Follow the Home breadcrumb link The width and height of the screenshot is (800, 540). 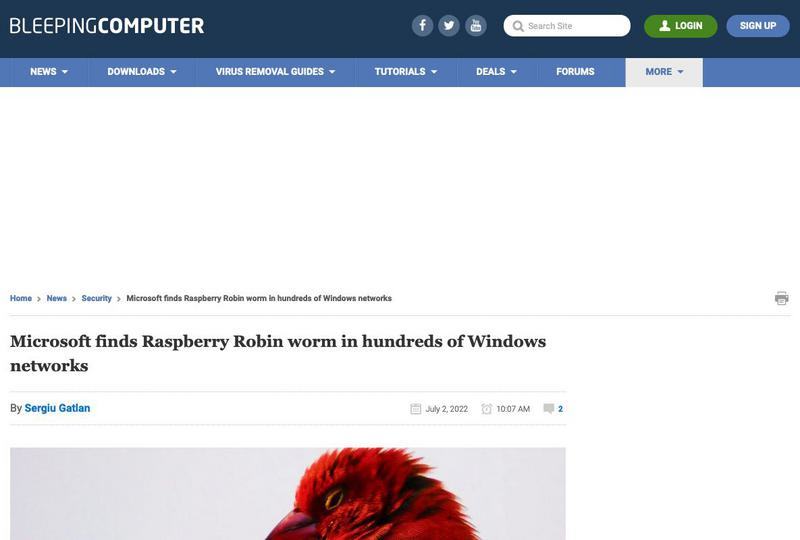point(21,298)
